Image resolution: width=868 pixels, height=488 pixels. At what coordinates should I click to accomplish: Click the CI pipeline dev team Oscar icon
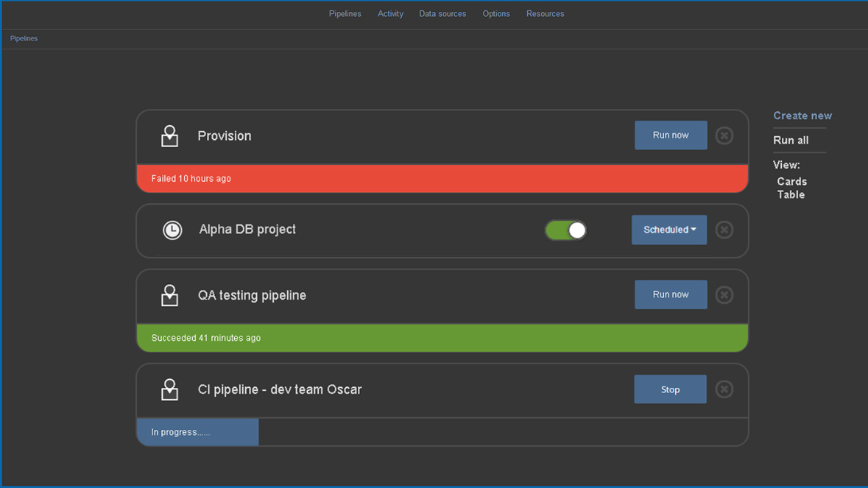point(170,389)
